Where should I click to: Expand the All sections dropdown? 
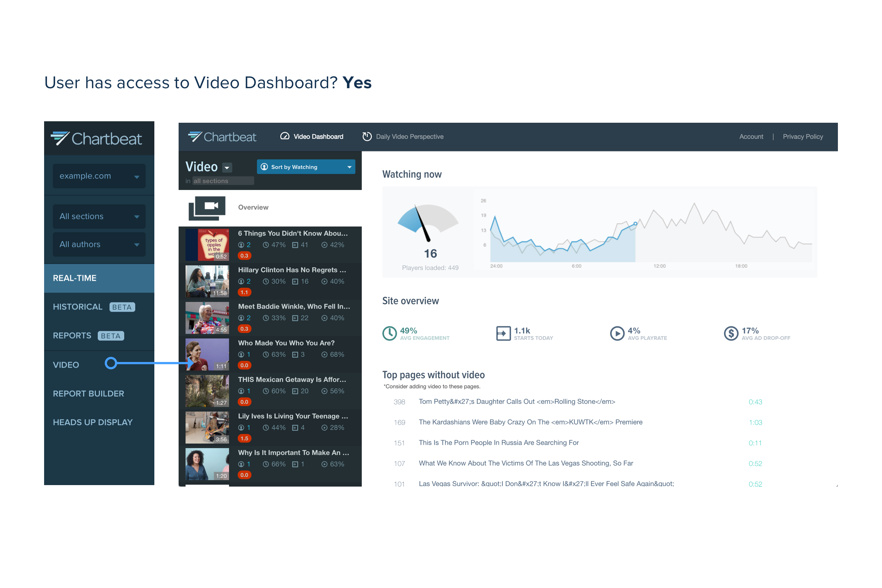coord(99,216)
